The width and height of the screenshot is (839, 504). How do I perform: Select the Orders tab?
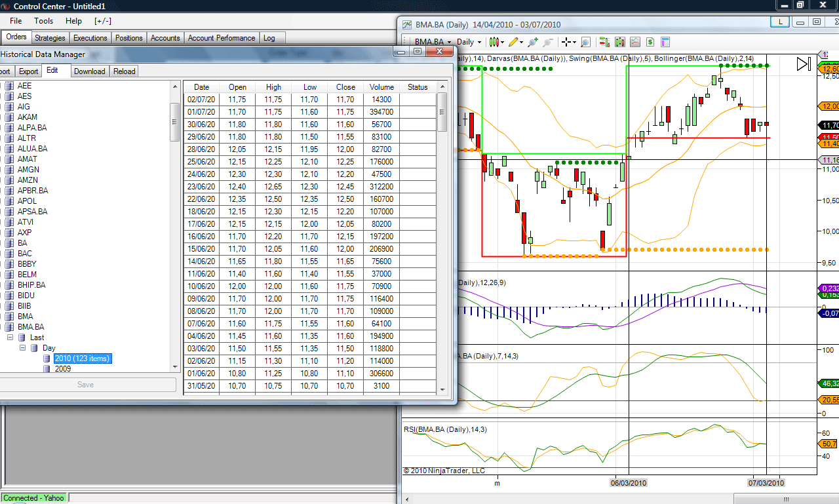coord(16,37)
